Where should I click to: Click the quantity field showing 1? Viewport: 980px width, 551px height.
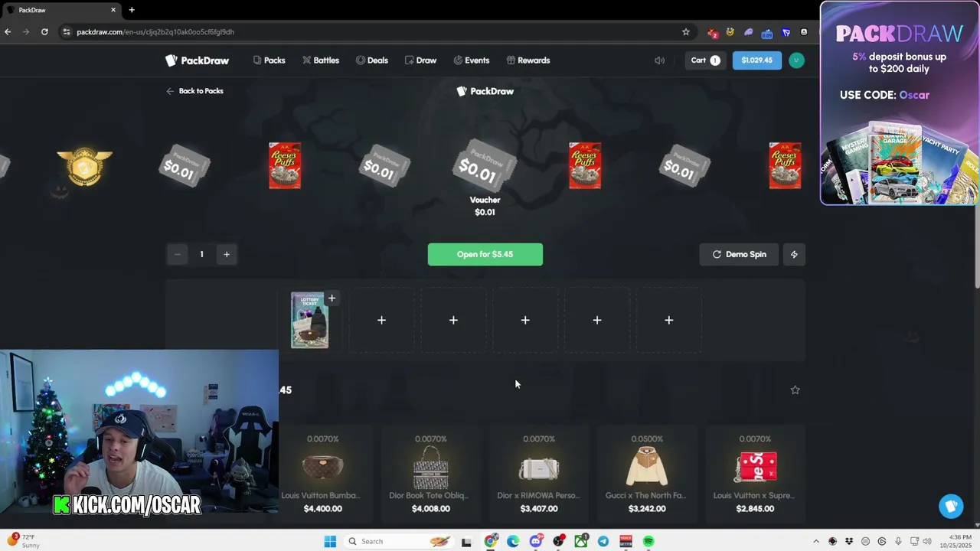pos(202,254)
